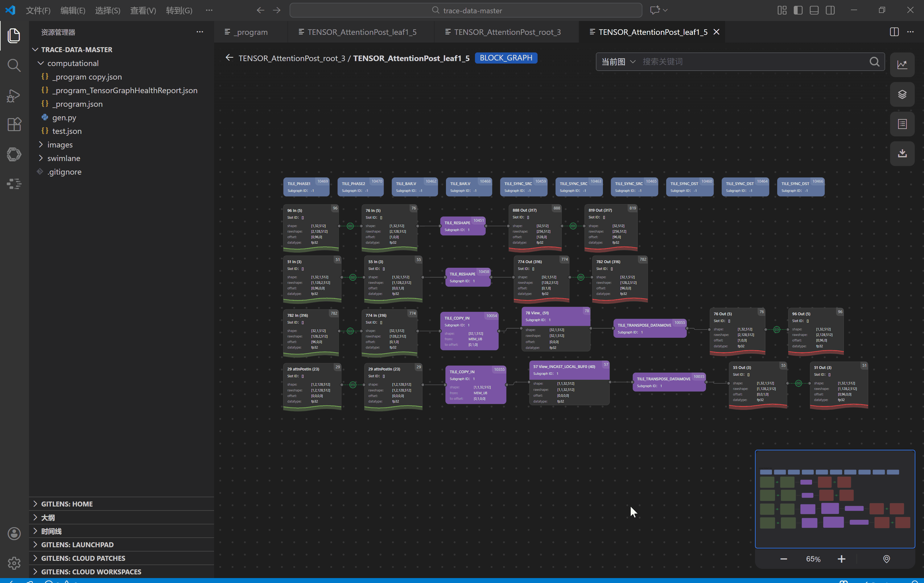The width and height of the screenshot is (924, 583).
Task: Toggle the bottom panel layout button
Action: click(x=814, y=10)
